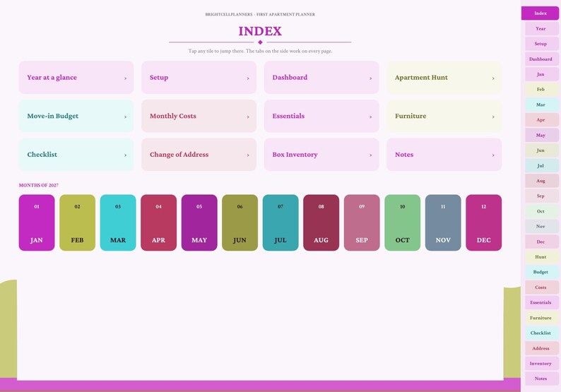The height and width of the screenshot is (392, 561).
Task: Go to the Change of Address tile
Action: coord(199,155)
